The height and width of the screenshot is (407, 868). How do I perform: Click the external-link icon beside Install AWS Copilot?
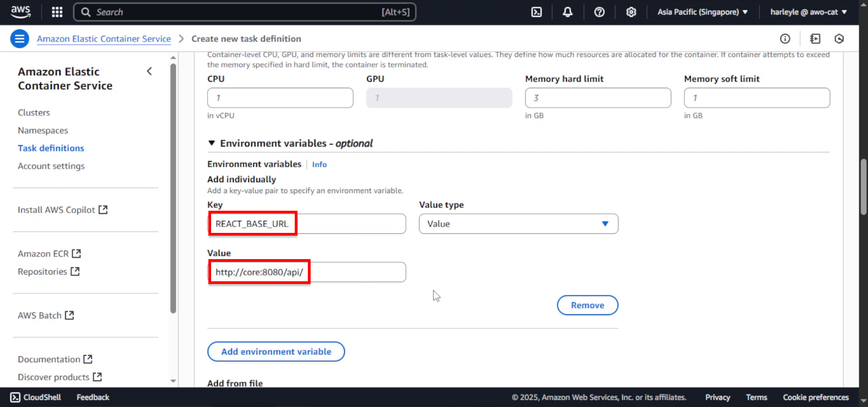(103, 210)
